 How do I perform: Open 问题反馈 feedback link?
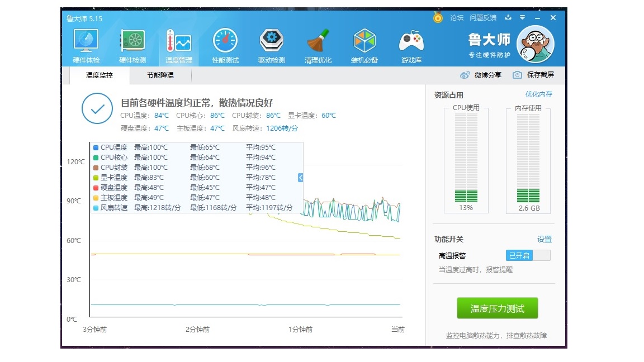483,18
